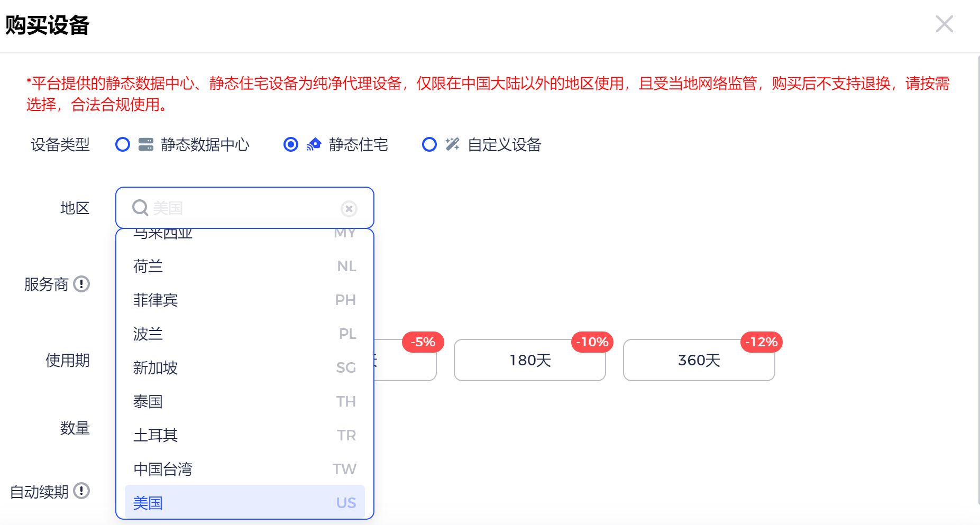
Task: Choose 波兰 PL from region list
Action: [244, 334]
